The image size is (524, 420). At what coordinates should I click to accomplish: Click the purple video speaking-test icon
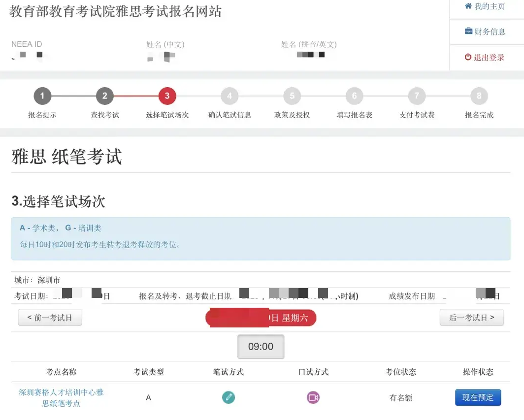[313, 397]
